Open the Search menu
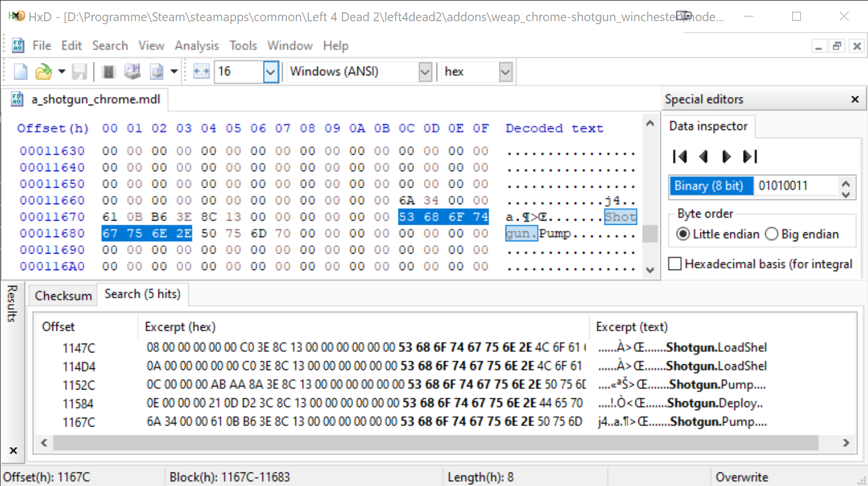The height and width of the screenshot is (486, 868). [x=110, y=45]
